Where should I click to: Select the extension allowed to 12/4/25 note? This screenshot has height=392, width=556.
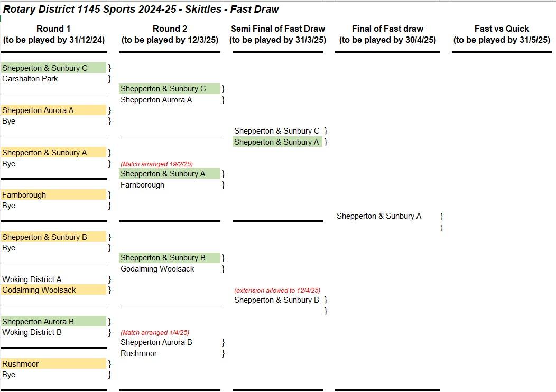[277, 290]
